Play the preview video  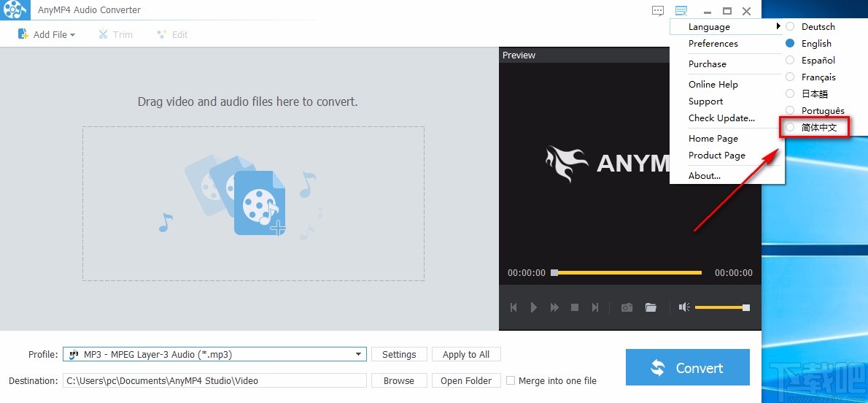tap(534, 307)
